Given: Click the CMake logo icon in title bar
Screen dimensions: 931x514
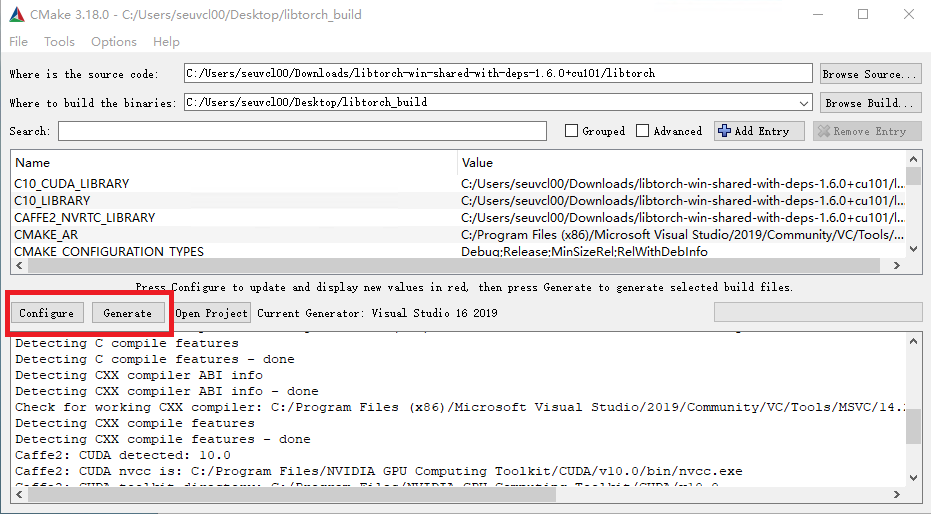Looking at the screenshot, I should tap(17, 15).
